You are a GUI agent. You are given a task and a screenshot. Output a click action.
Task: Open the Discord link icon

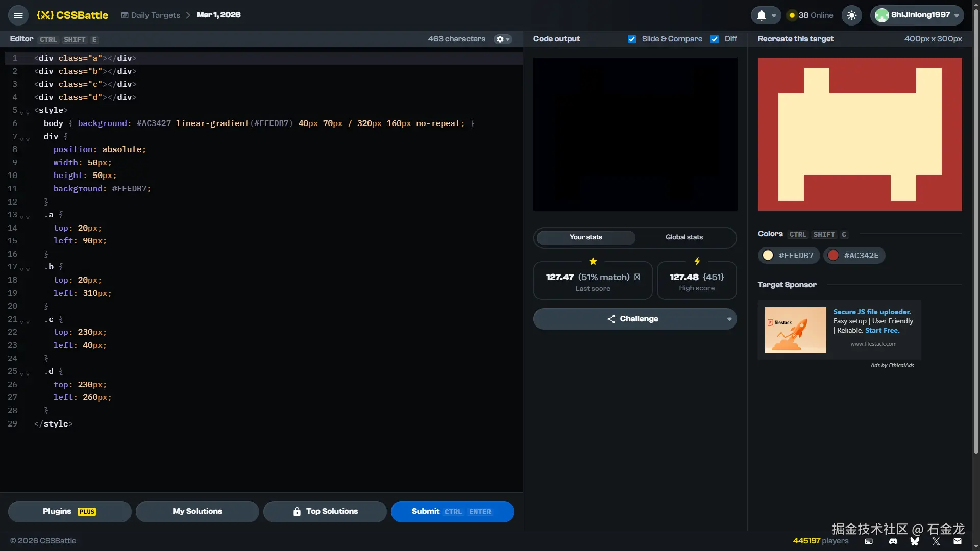(893, 541)
